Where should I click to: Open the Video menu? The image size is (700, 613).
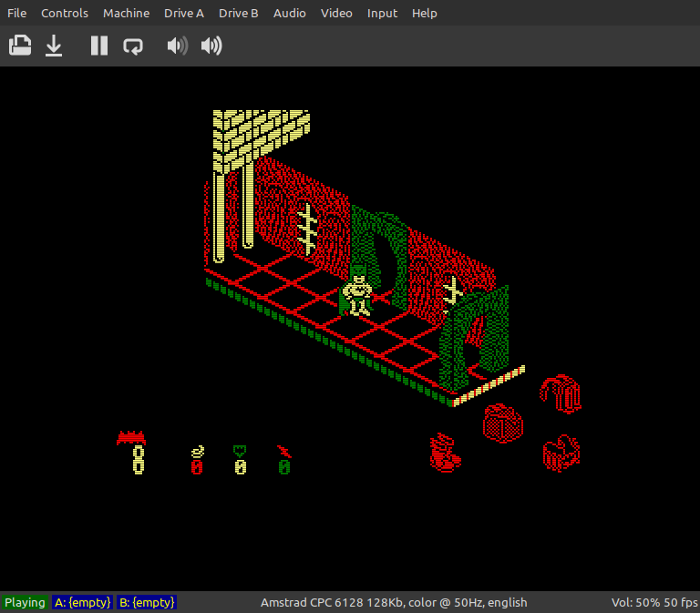[336, 14]
